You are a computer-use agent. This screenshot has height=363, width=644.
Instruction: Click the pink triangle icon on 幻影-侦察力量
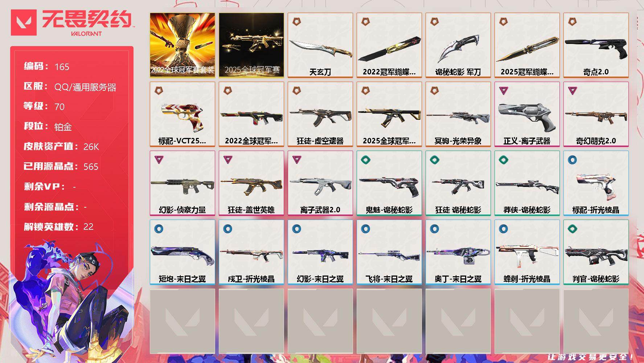pyautogui.click(x=159, y=160)
